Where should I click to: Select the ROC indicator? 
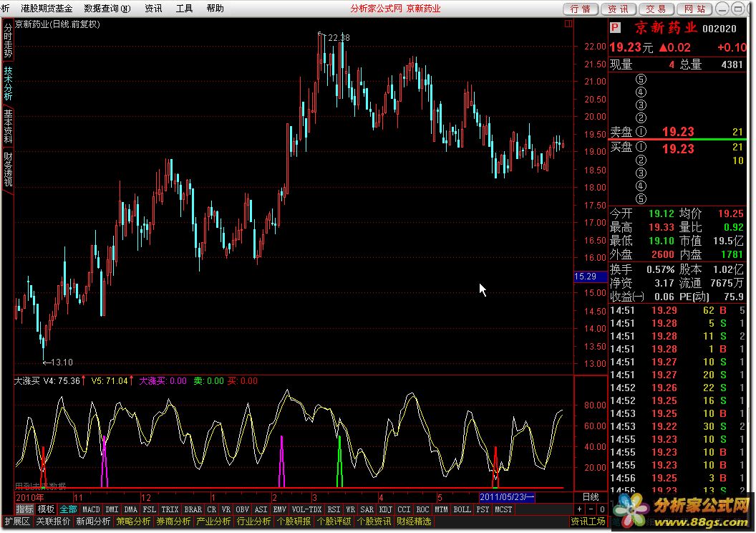coord(423,509)
